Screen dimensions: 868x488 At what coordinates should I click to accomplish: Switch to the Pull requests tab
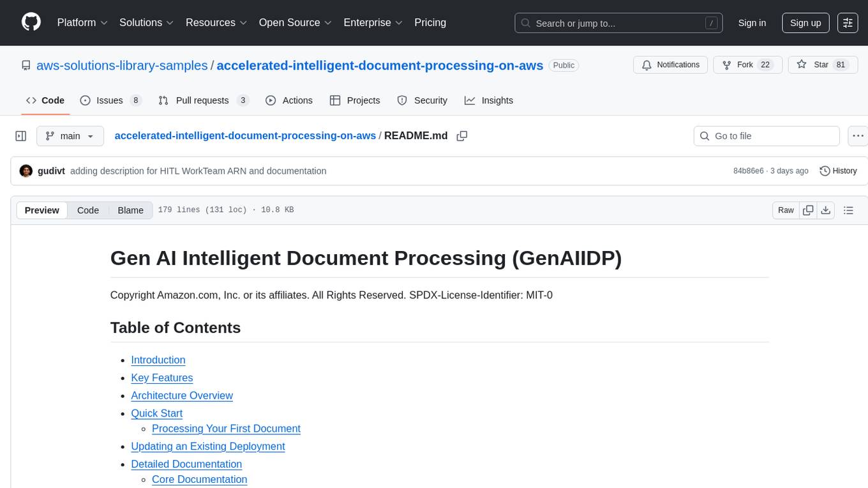(x=204, y=100)
